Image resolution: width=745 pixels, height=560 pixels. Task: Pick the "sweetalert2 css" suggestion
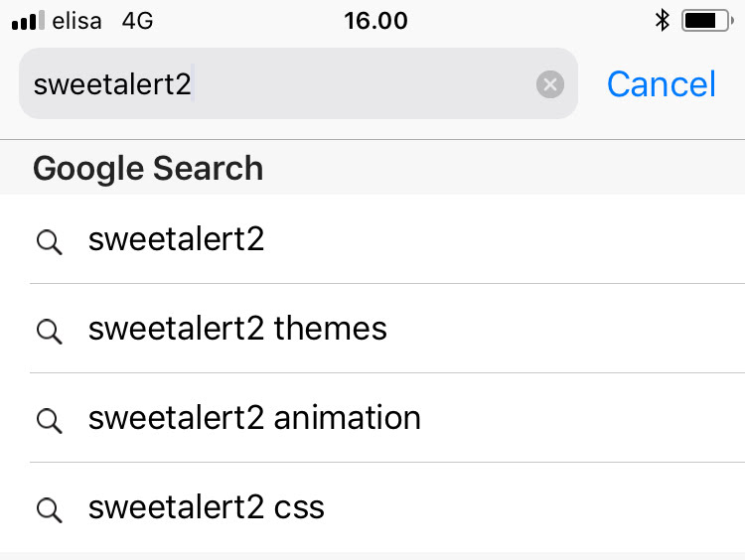point(207,507)
